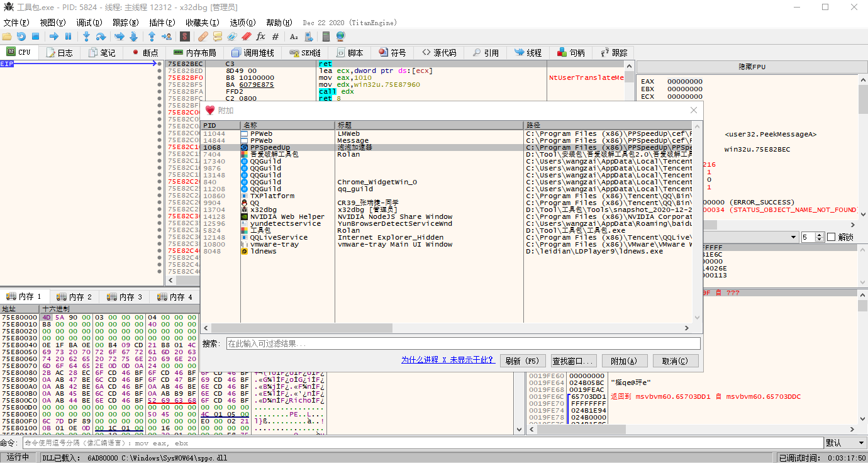
Task: Click the 搜索 filter input field
Action: coord(462,343)
